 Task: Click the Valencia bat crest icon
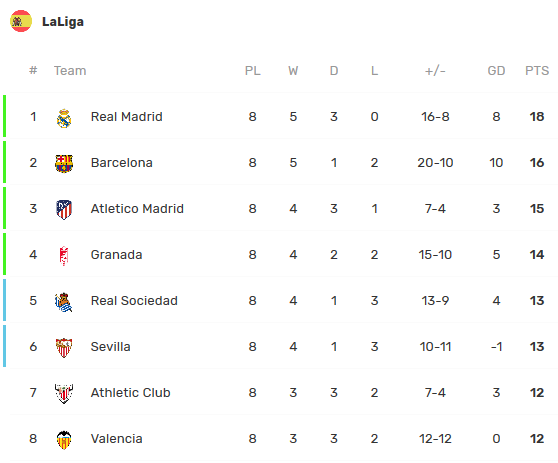coord(64,440)
